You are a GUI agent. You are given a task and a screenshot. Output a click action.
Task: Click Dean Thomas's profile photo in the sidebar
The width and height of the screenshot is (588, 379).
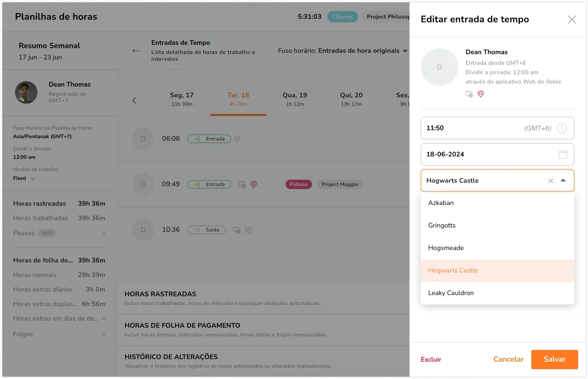coord(26,92)
